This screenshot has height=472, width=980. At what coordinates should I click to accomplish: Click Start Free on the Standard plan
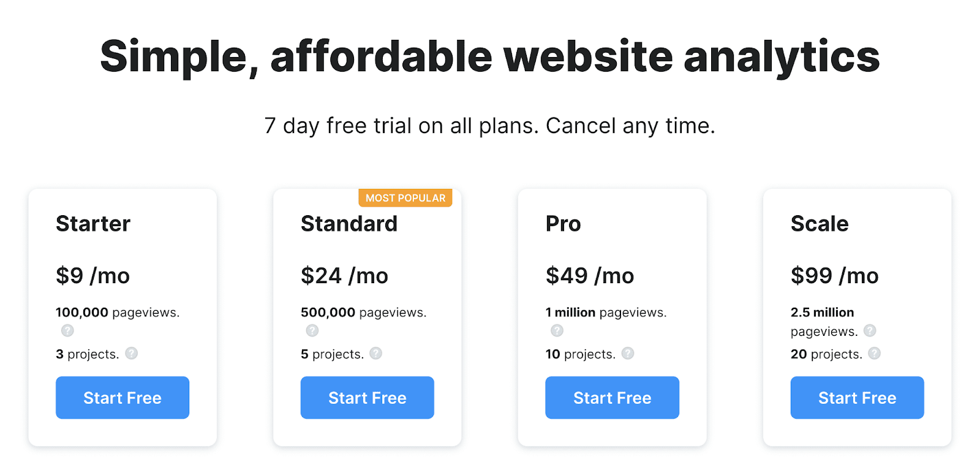(367, 397)
